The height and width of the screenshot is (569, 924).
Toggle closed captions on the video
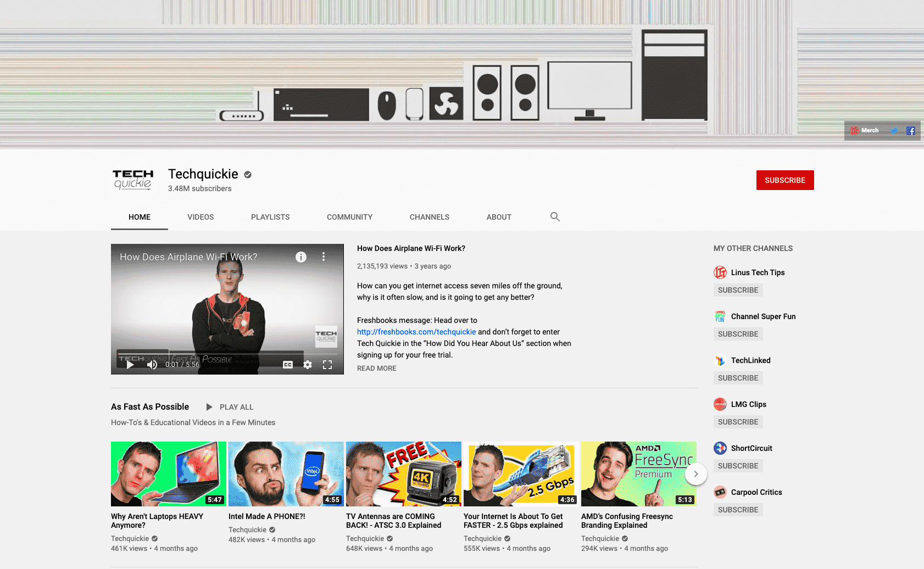[288, 365]
